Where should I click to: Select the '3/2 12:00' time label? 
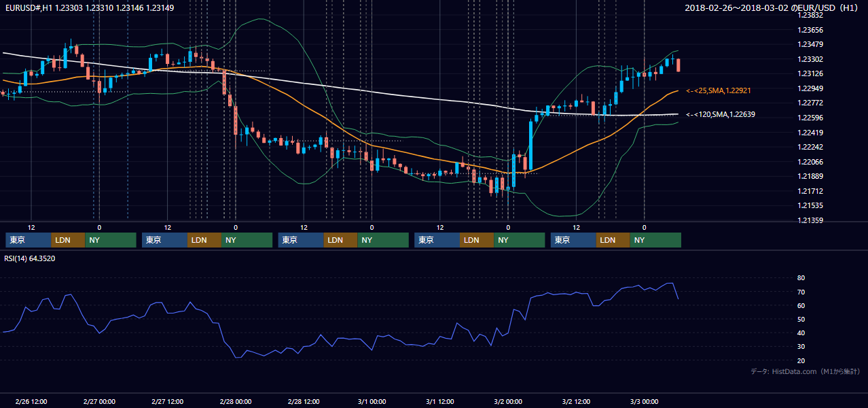(576, 402)
